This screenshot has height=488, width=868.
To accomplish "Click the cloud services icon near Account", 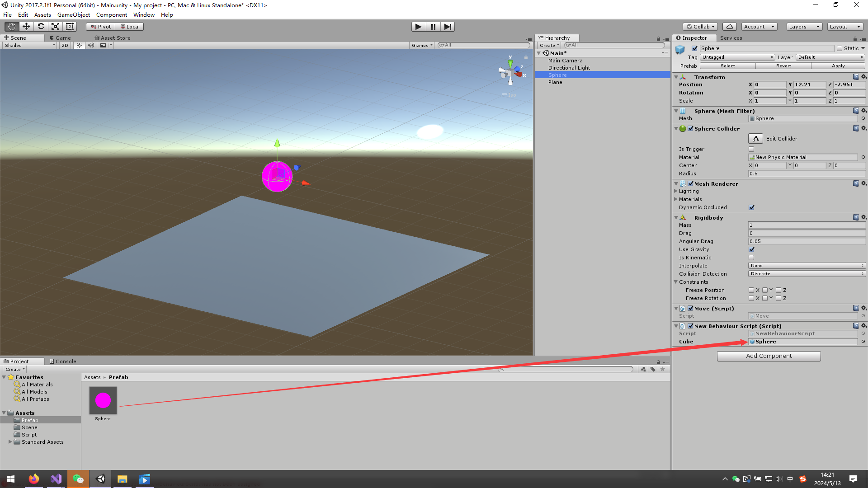I will point(729,26).
